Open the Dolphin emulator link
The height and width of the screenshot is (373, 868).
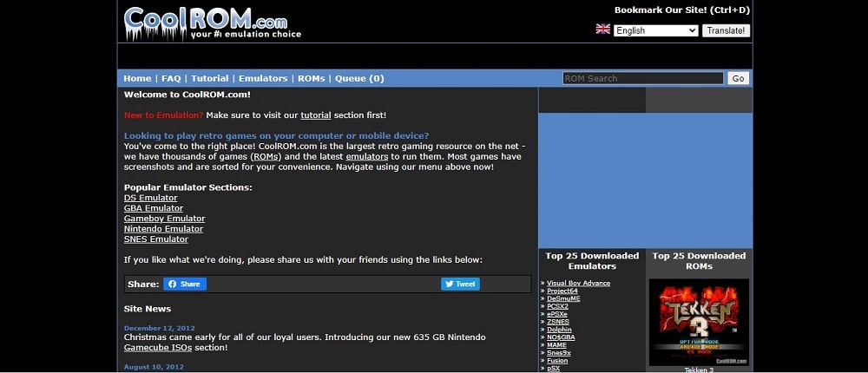tap(559, 330)
